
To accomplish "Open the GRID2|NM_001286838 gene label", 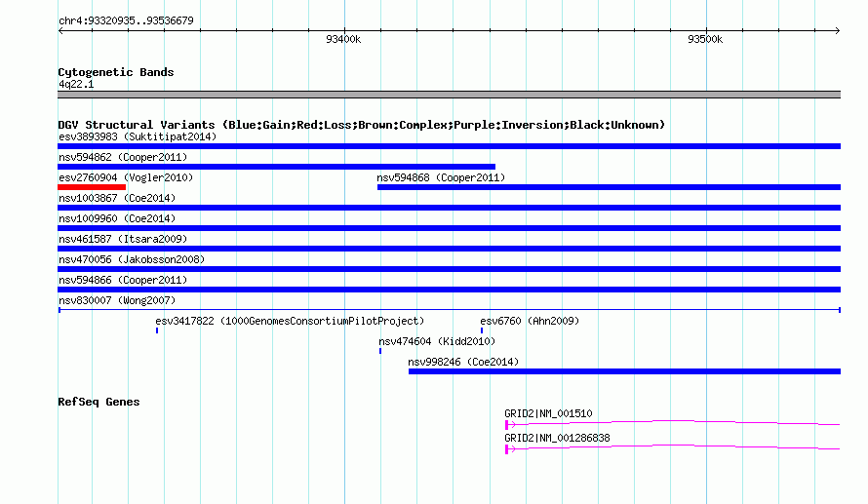I will (x=557, y=438).
